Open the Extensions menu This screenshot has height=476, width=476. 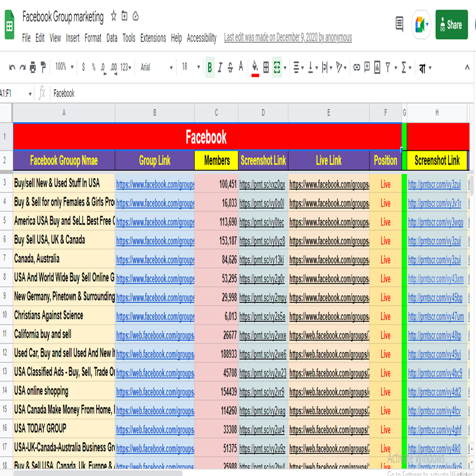coord(153,38)
